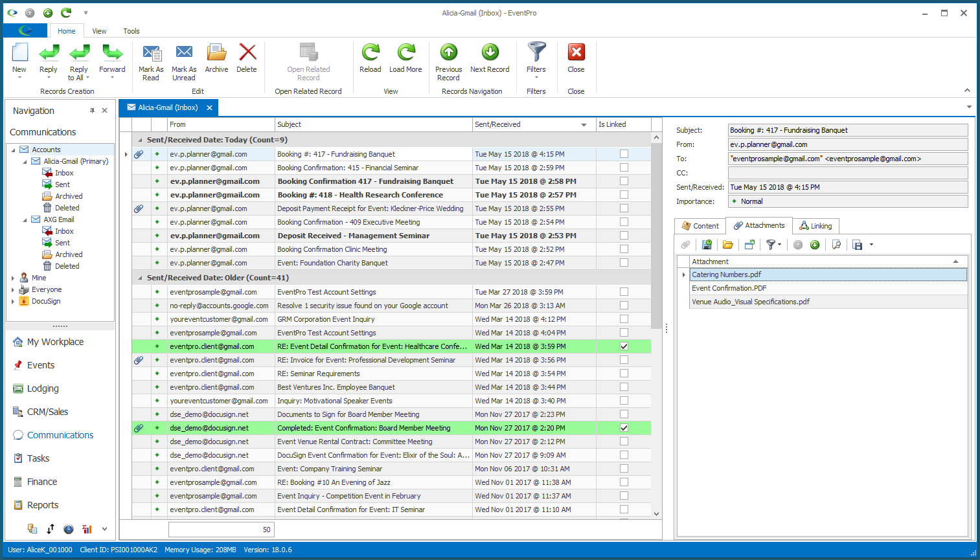The height and width of the screenshot is (560, 980).
Task: Expand the Everyone tree node
Action: click(13, 289)
